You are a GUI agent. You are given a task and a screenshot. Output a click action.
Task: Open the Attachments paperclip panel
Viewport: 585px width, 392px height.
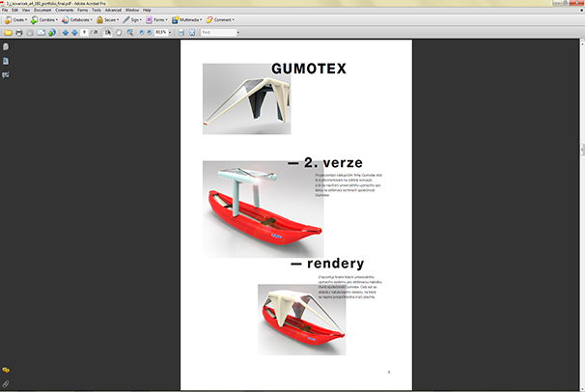click(x=6, y=383)
